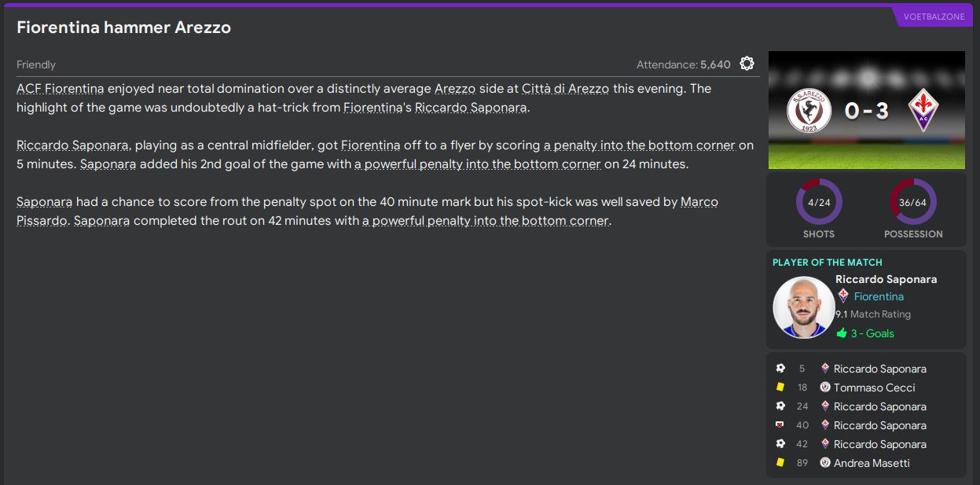Click the yellow card icon at 89 minutes

[780, 463]
